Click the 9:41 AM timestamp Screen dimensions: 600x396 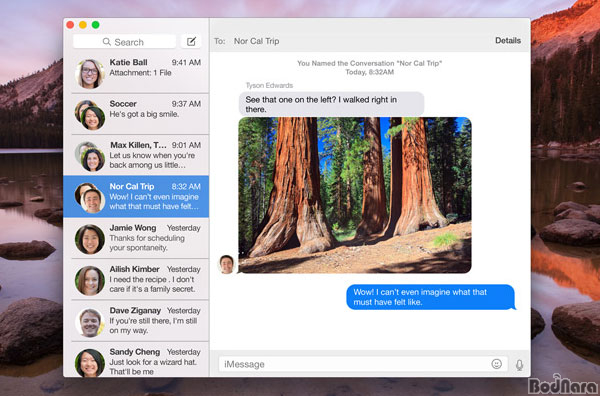pyautogui.click(x=186, y=62)
